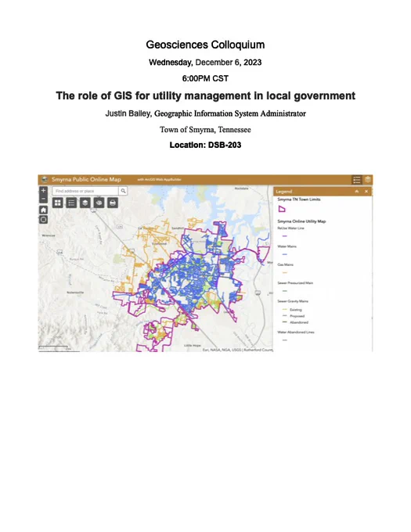Focus the Find address or place field

tap(85, 191)
